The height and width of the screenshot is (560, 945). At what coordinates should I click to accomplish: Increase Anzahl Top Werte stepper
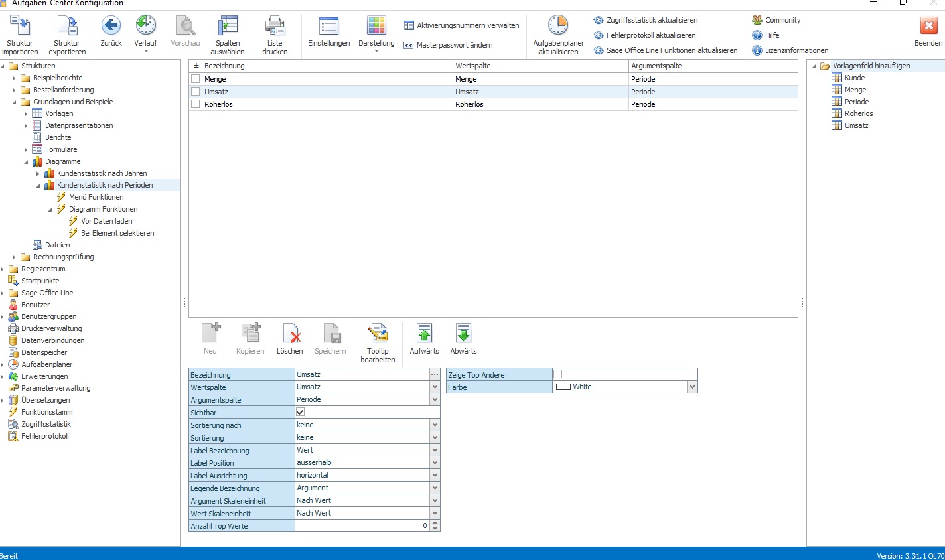pyautogui.click(x=435, y=523)
